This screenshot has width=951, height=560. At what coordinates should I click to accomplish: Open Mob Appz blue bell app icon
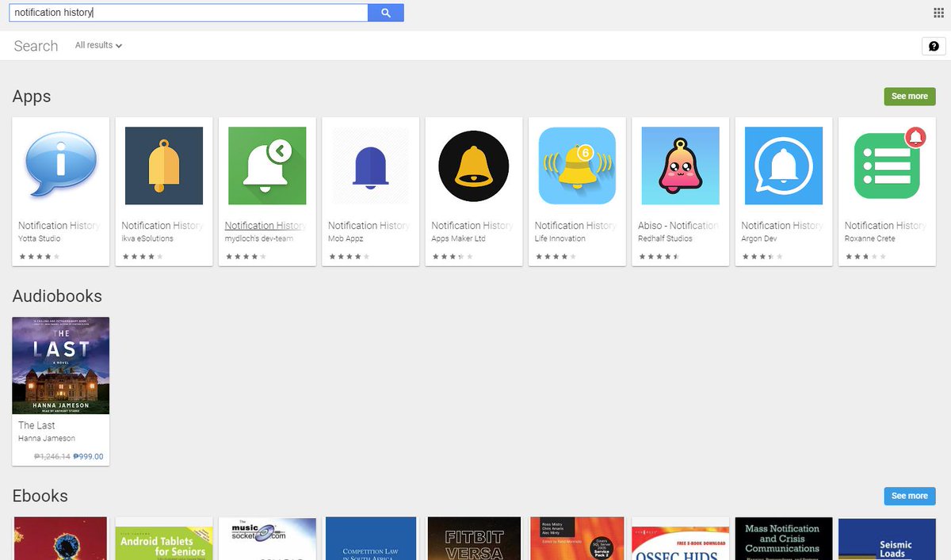coord(370,166)
